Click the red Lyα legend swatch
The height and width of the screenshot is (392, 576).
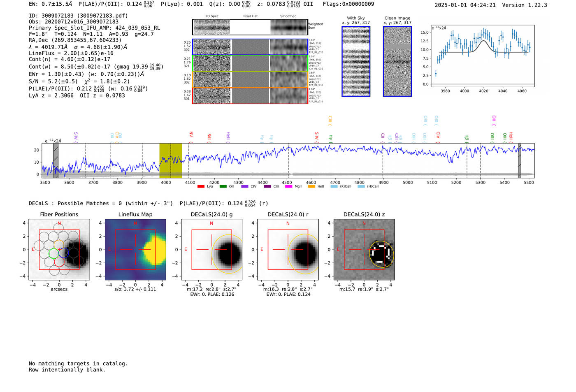pyautogui.click(x=201, y=186)
